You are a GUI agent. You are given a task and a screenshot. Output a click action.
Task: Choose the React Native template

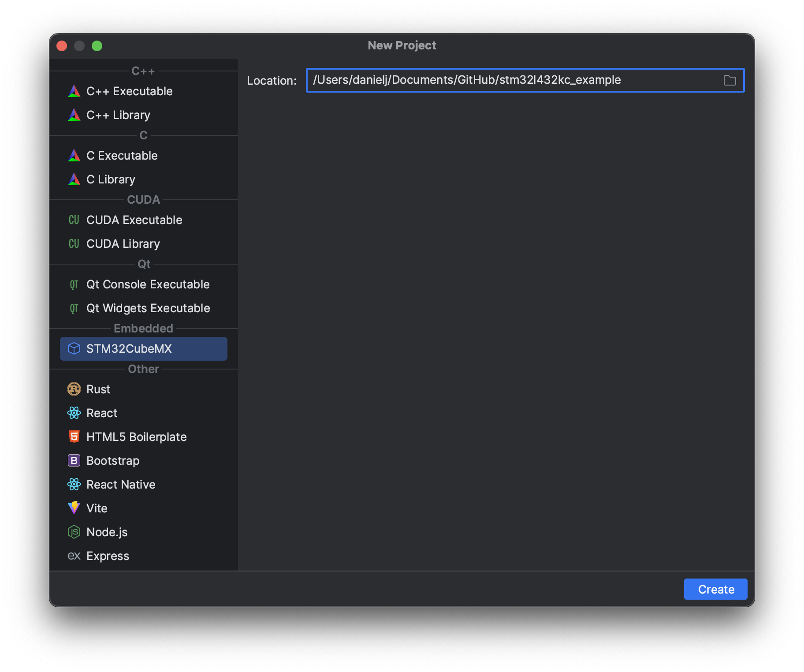(x=120, y=484)
